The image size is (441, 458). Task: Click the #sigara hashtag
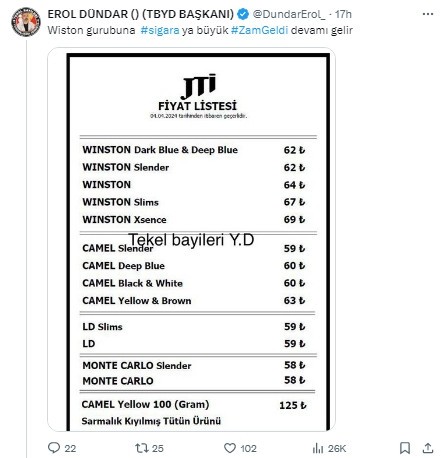[160, 30]
